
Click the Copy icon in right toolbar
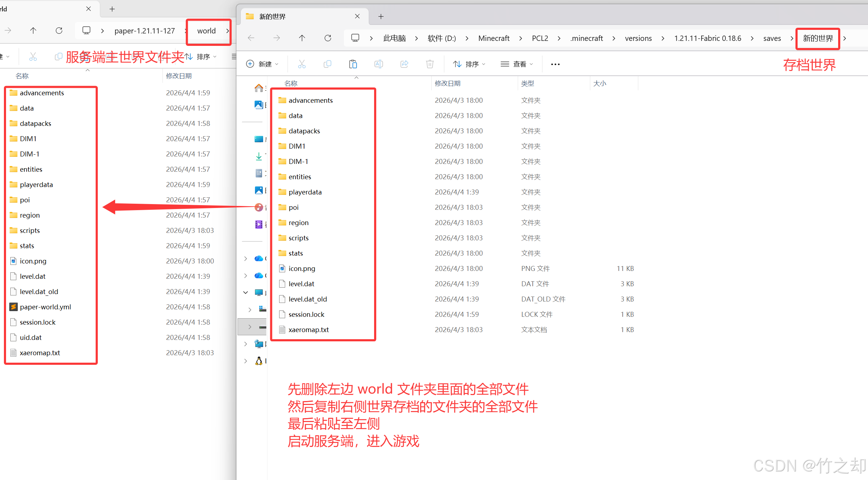click(x=327, y=64)
